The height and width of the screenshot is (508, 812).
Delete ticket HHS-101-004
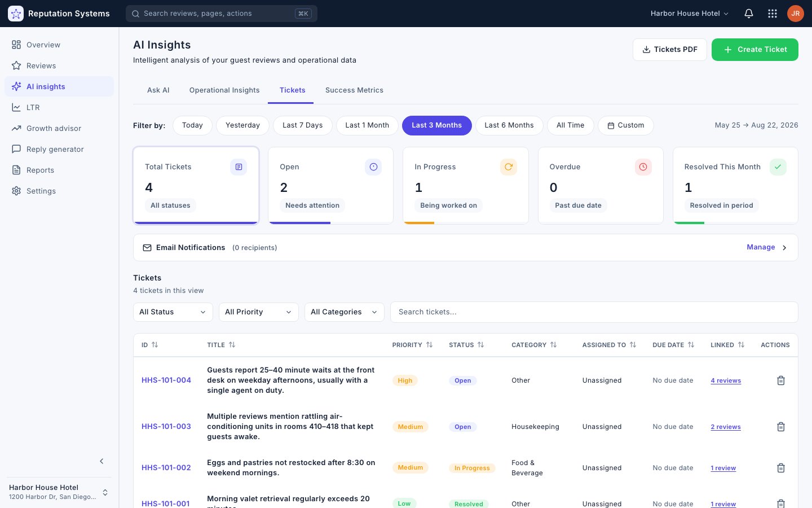click(x=781, y=380)
